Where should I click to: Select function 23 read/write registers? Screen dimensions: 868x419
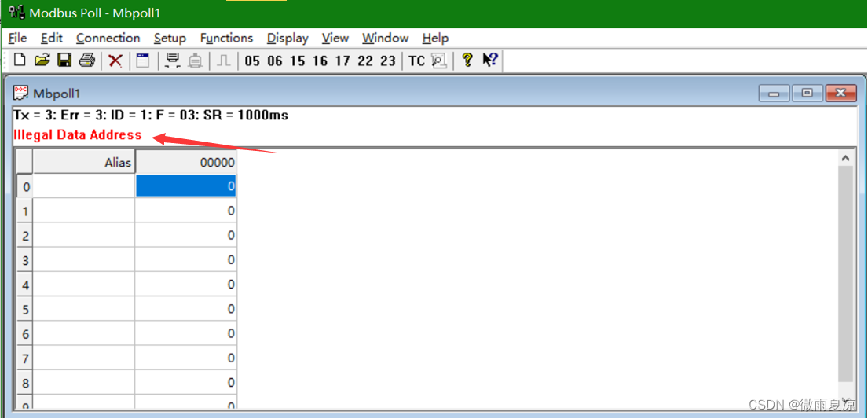(x=388, y=61)
